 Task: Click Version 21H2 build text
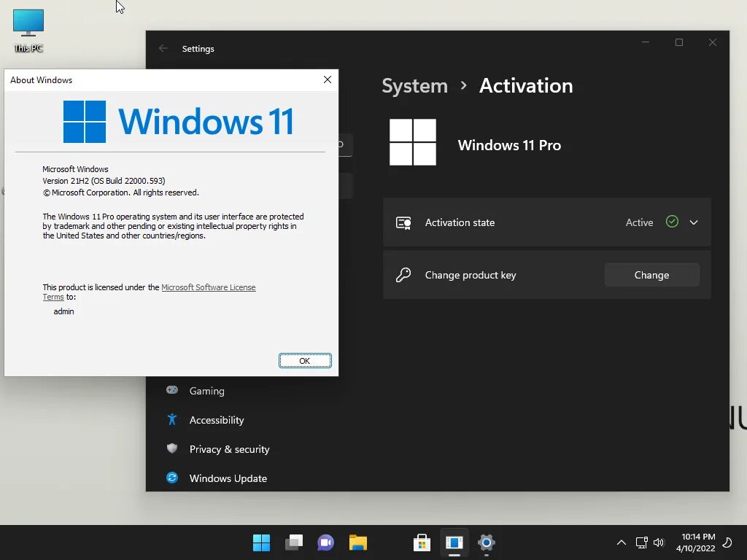point(104,181)
